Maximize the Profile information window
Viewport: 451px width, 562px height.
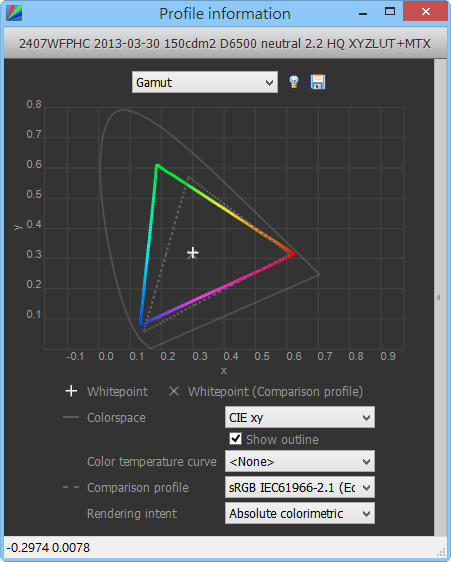tap(390, 11)
